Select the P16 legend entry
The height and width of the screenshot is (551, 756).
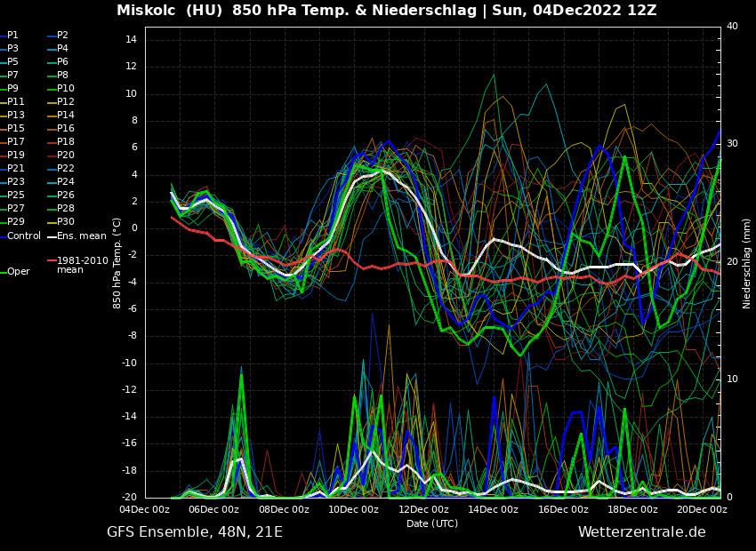(65, 129)
